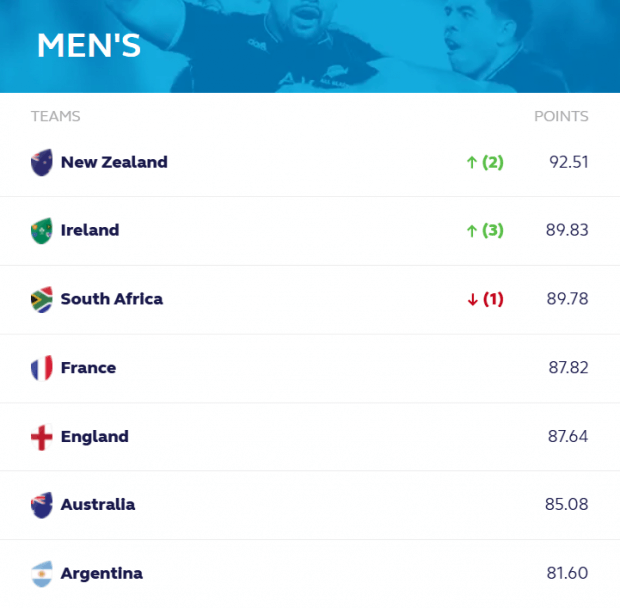Click the green up arrow beside Ireland

[471, 231]
